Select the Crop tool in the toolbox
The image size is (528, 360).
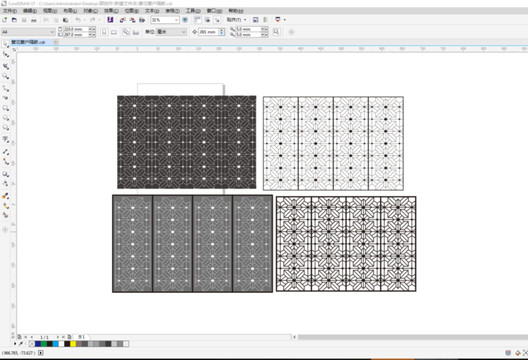click(5, 66)
